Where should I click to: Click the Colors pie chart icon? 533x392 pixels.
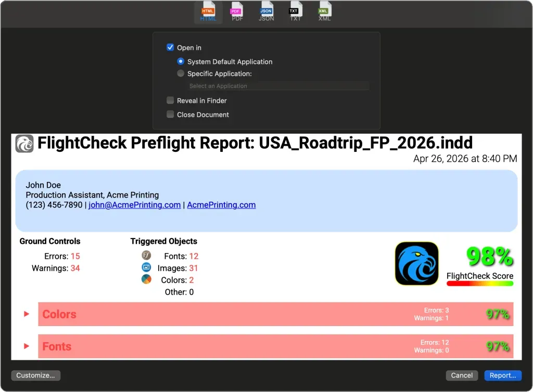[146, 279]
